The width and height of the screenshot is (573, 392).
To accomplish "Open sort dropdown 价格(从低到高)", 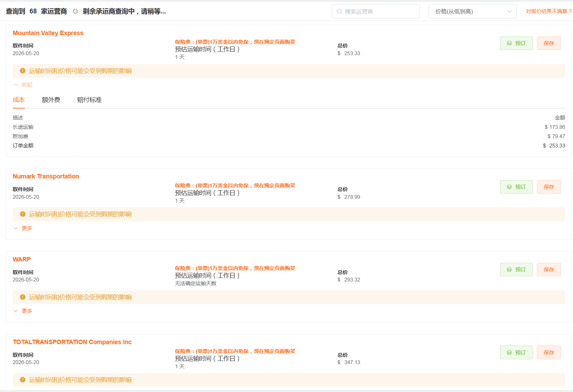I will (472, 11).
